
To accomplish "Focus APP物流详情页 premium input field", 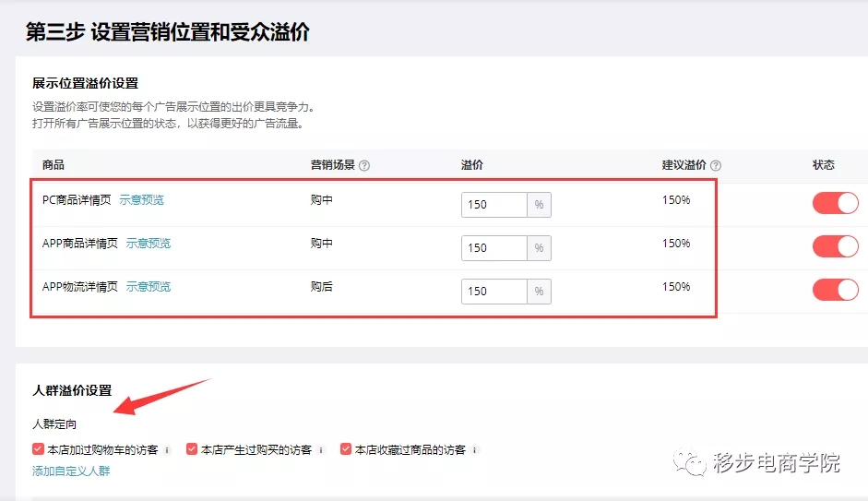I will 493,292.
